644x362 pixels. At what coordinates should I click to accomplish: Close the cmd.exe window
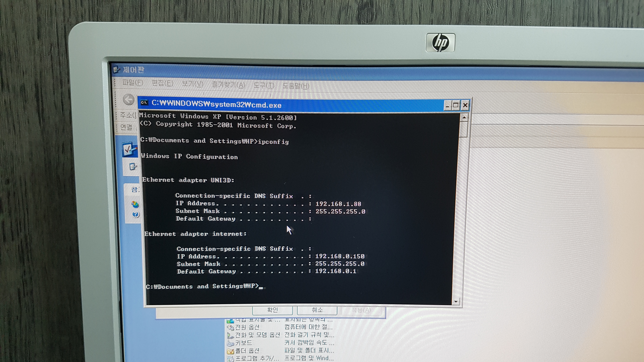465,105
